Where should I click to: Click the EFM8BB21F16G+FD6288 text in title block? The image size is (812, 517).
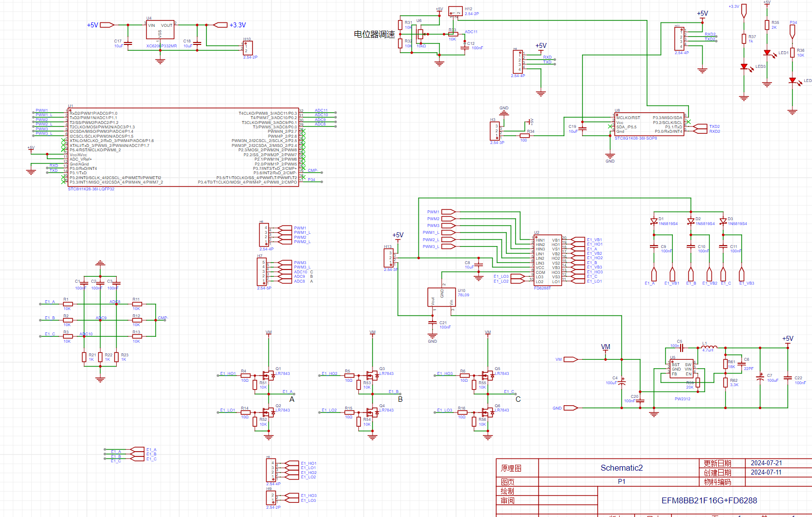click(x=709, y=500)
